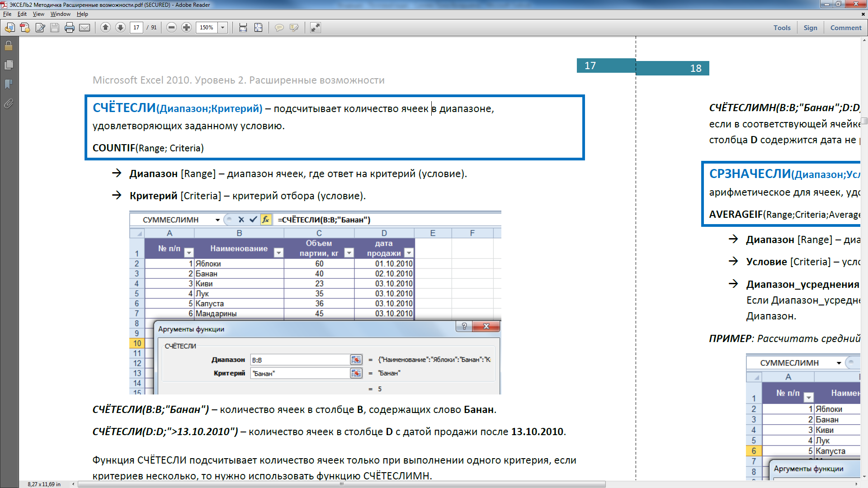Select highlight text tool icon

point(294,28)
